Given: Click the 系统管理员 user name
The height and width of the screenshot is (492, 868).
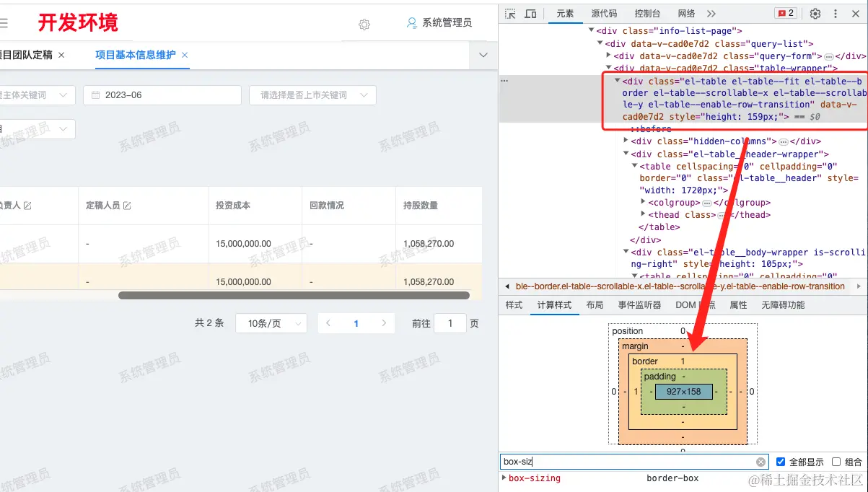Looking at the screenshot, I should click(447, 23).
